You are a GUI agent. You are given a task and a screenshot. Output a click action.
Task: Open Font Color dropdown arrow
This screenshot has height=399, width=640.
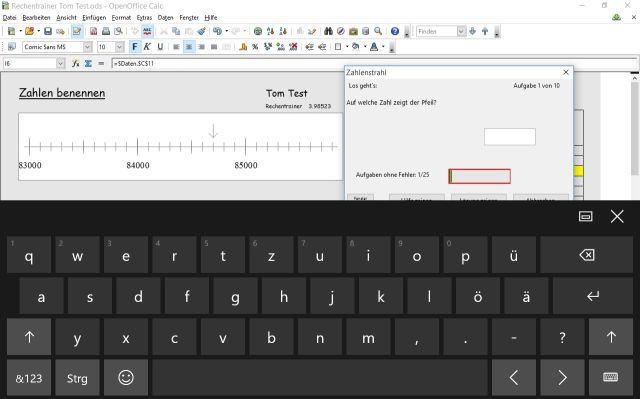(383, 47)
